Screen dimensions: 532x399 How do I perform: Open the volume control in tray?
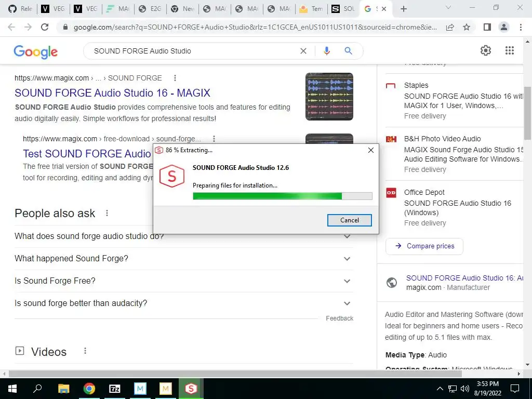(465, 389)
